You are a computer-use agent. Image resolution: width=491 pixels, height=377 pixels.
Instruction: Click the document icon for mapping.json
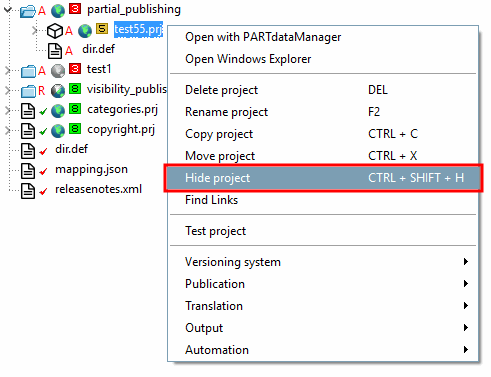point(28,171)
